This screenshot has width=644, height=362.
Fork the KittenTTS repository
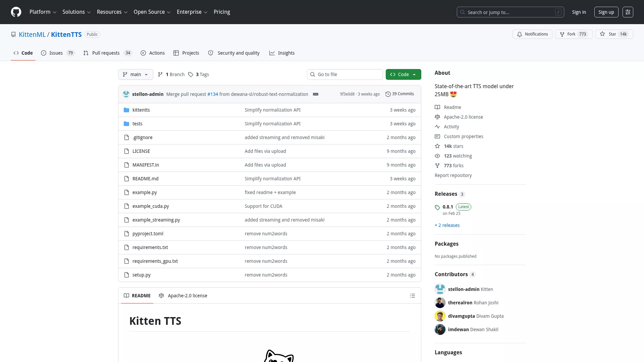point(574,34)
